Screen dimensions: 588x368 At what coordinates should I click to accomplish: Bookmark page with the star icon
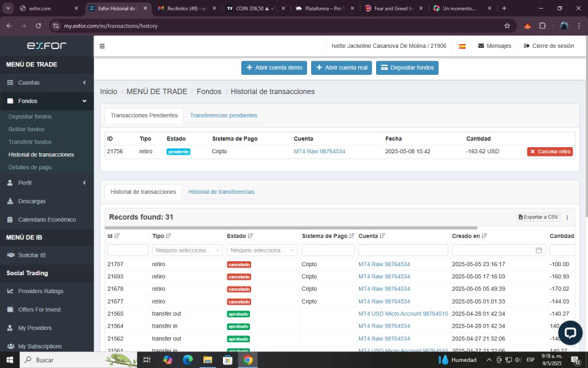tap(507, 26)
